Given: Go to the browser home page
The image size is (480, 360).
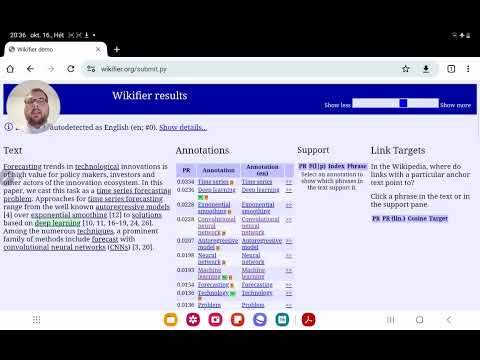Looking at the screenshot, I should pos(10,69).
